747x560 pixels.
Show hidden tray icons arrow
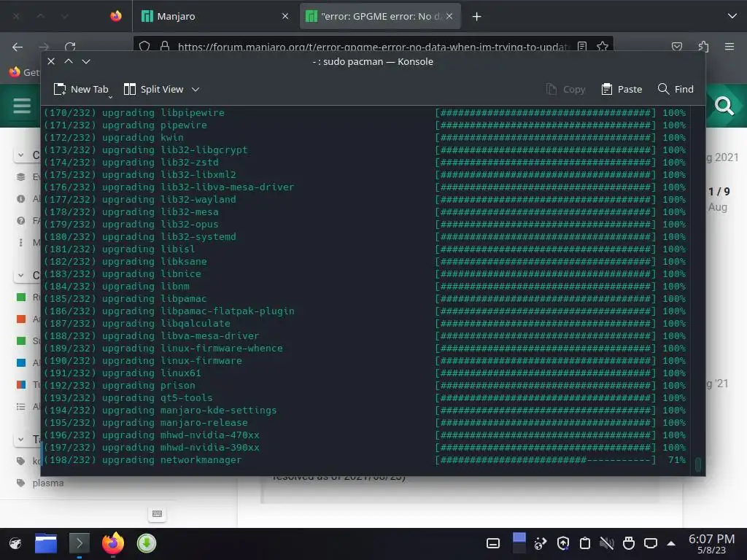pyautogui.click(x=671, y=543)
